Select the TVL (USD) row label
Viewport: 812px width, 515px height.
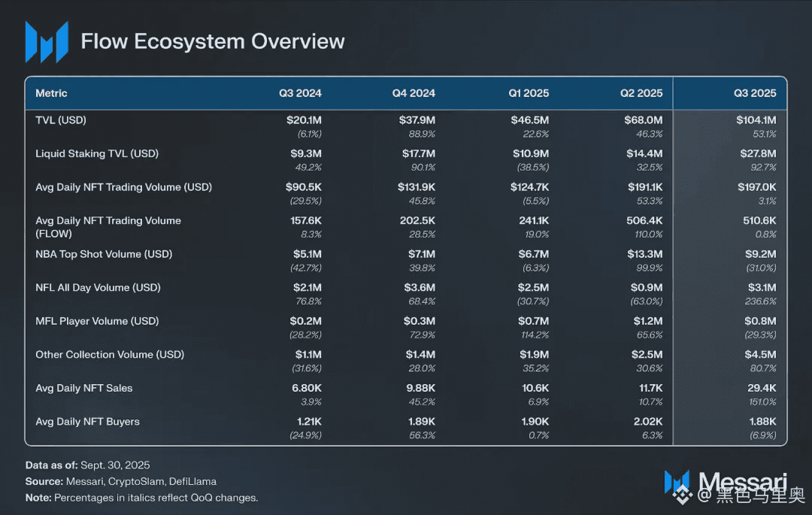[66, 120]
